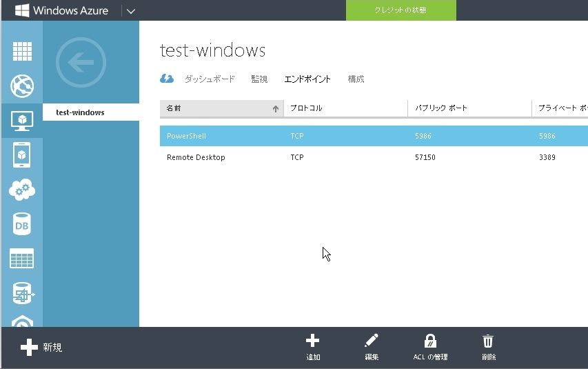Viewport: 588px width, 369px height.
Task: Go back with the circular arrow
Action: (81, 62)
